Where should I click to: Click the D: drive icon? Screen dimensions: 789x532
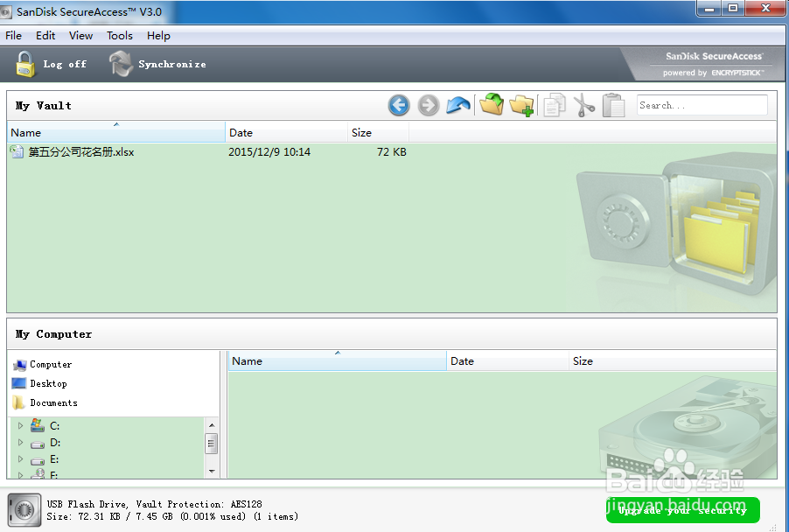click(x=38, y=444)
